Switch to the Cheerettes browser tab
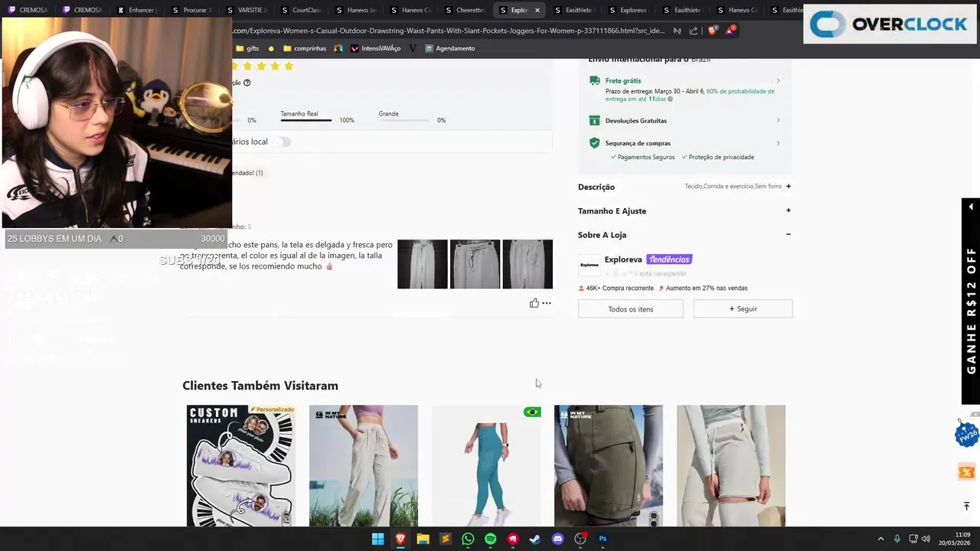The width and height of the screenshot is (980, 551). click(465, 10)
